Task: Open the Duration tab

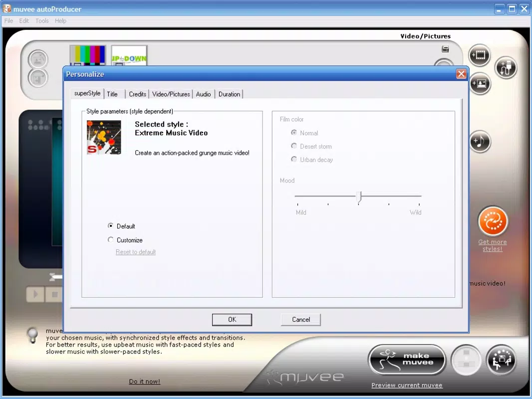Action: point(230,94)
